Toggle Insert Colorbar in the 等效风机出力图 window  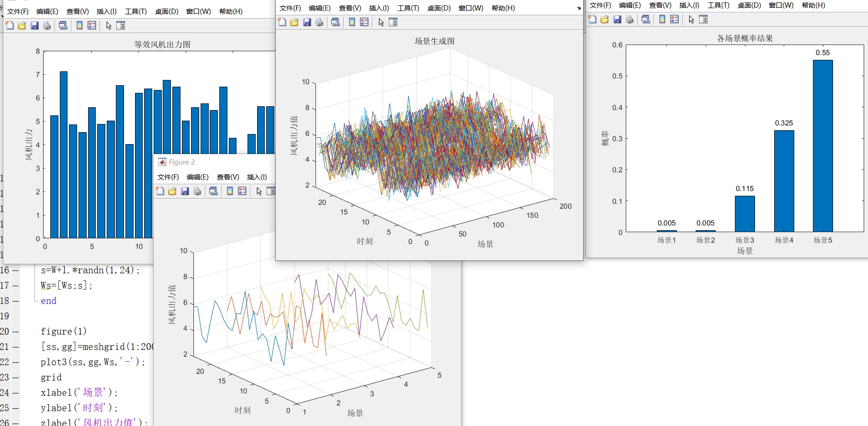(x=79, y=25)
